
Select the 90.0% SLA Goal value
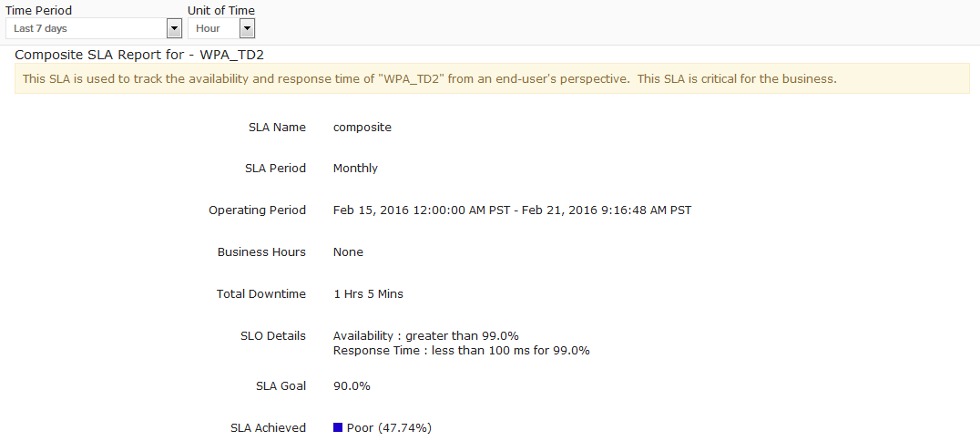pyautogui.click(x=352, y=386)
